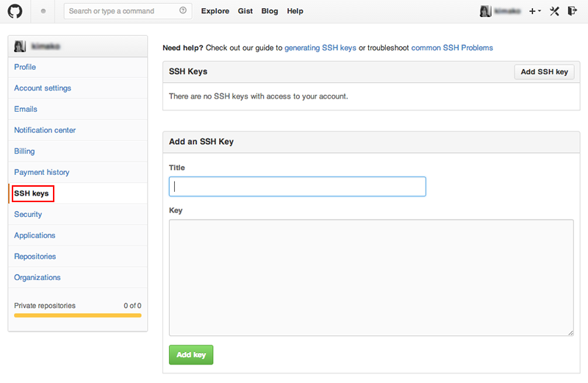588x383 pixels.
Task: Click the sign out icon
Action: [573, 11]
